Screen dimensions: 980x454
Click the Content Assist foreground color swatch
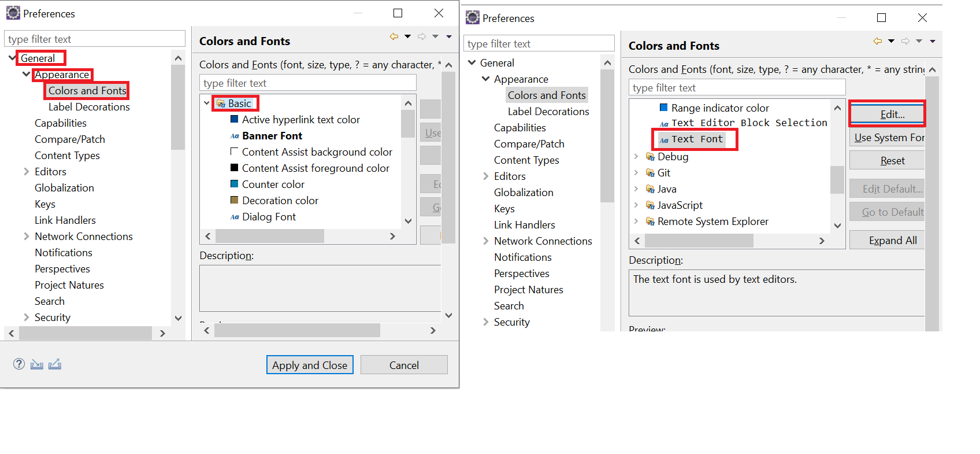(x=235, y=168)
